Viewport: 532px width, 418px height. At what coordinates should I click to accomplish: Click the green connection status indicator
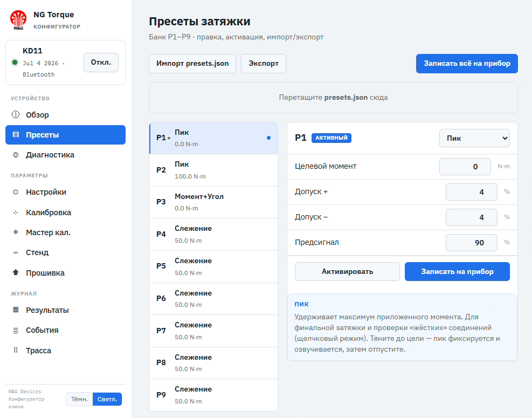point(15,62)
